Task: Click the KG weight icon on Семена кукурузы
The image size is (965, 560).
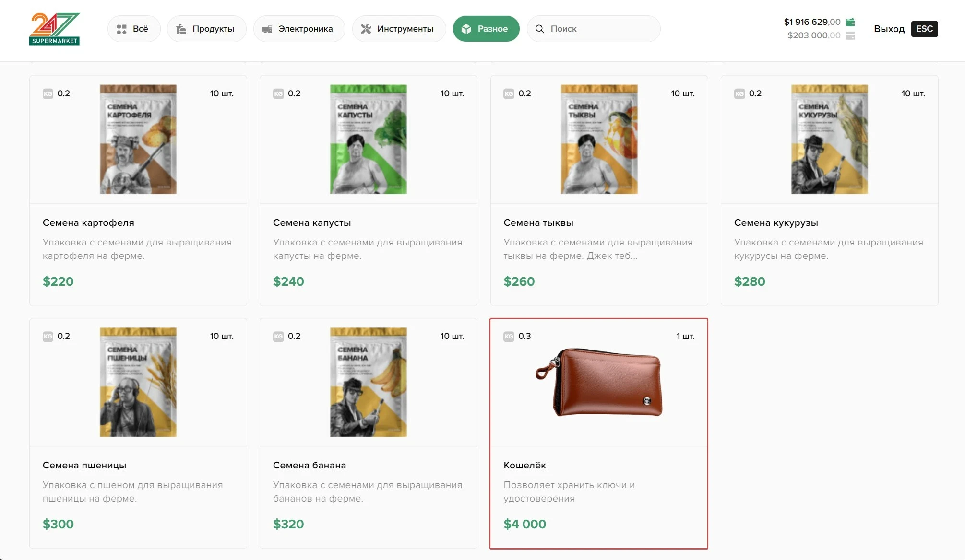Action: [739, 93]
